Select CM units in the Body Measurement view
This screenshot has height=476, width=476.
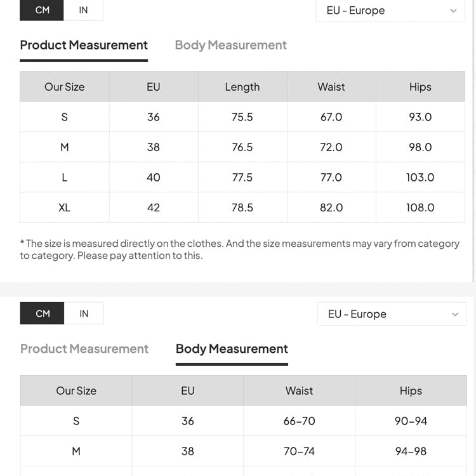tap(43, 314)
